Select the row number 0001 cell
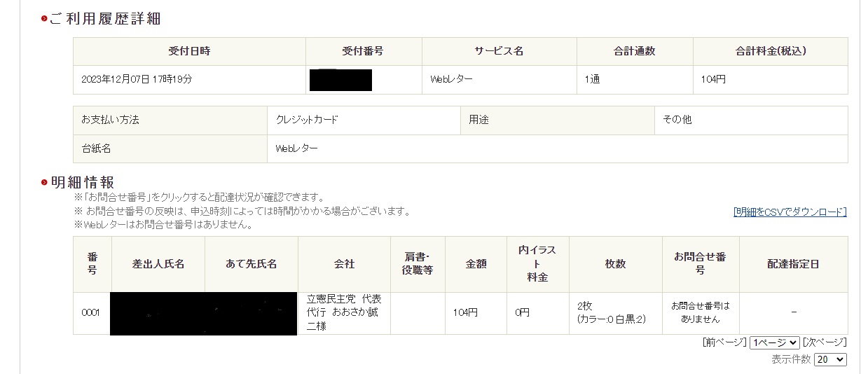Screen dimensions: 868x374 91,313
